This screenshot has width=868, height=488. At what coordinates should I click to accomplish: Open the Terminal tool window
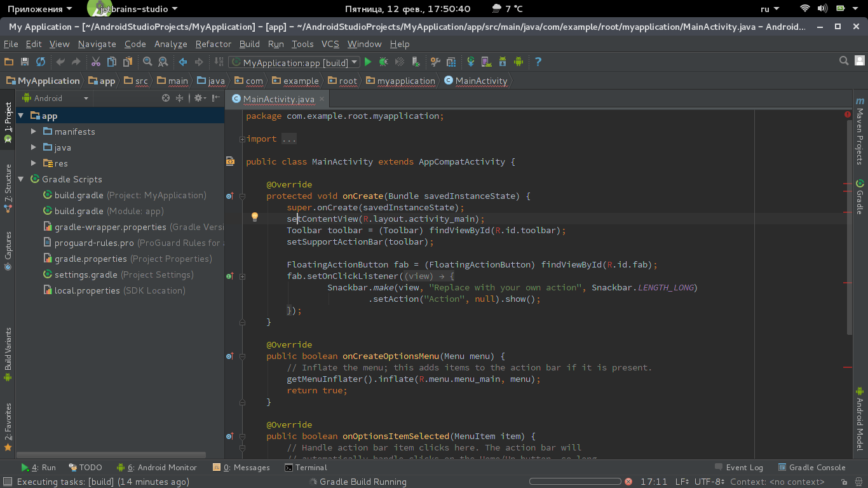click(x=306, y=467)
